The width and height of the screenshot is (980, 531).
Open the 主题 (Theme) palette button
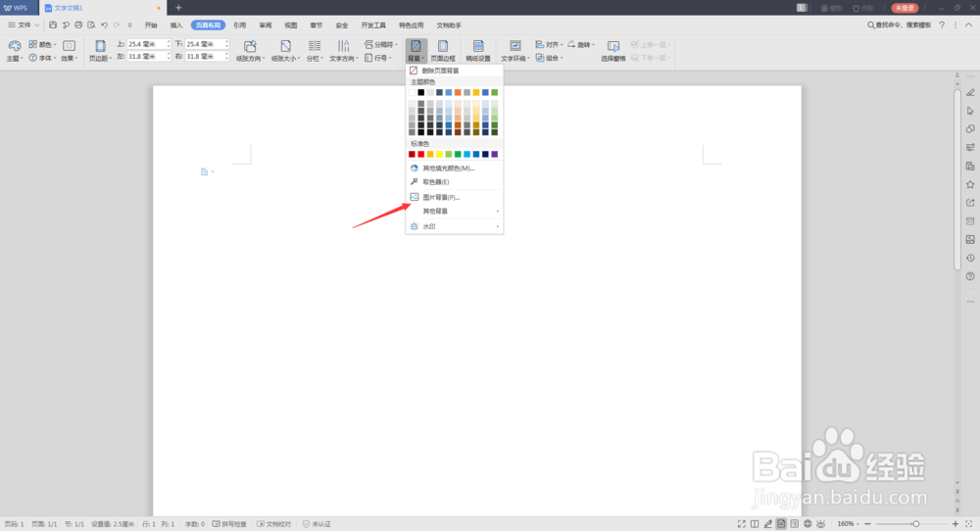(x=15, y=51)
